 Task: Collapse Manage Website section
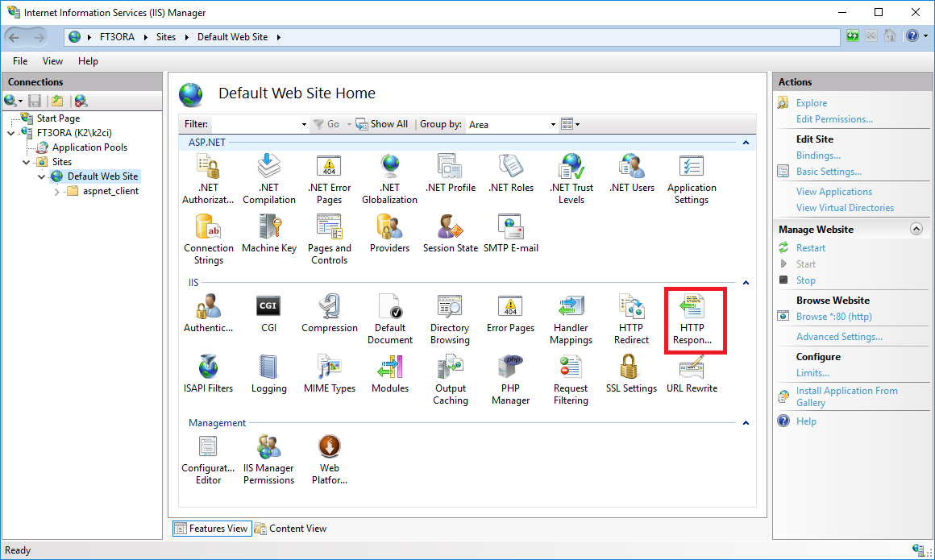coord(916,229)
